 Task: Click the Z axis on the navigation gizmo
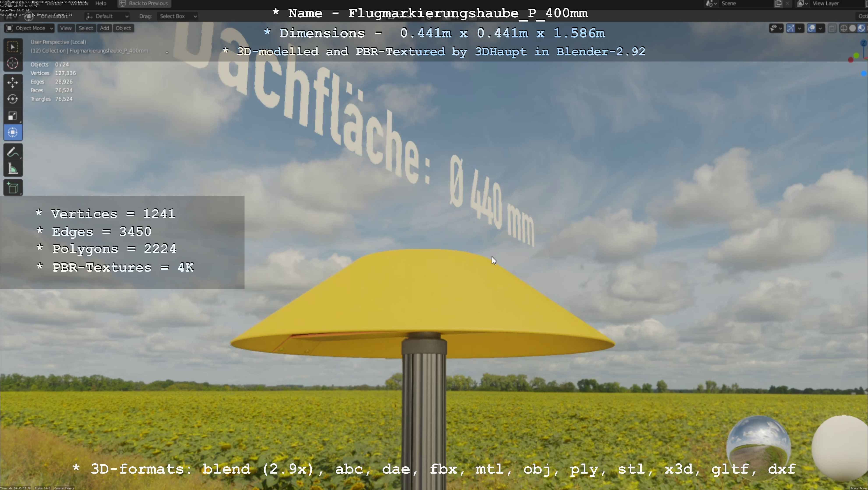pos(864,43)
